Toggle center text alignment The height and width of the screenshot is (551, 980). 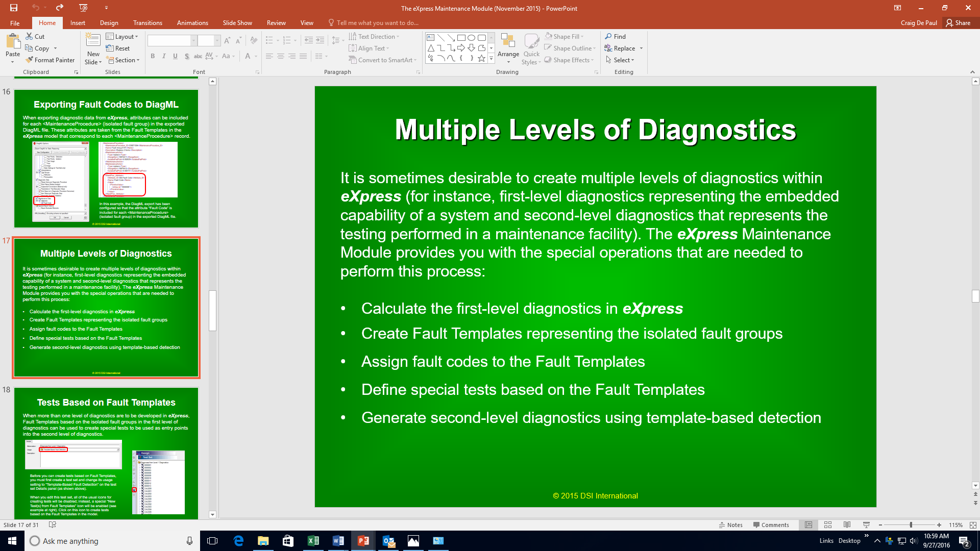[281, 56]
